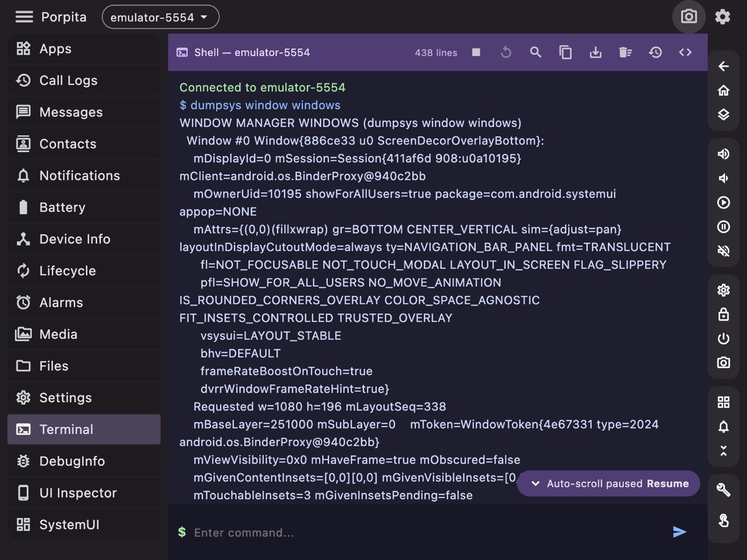Viewport: 747px width, 560px height.
Task: Search the terminal output
Action: 536,52
